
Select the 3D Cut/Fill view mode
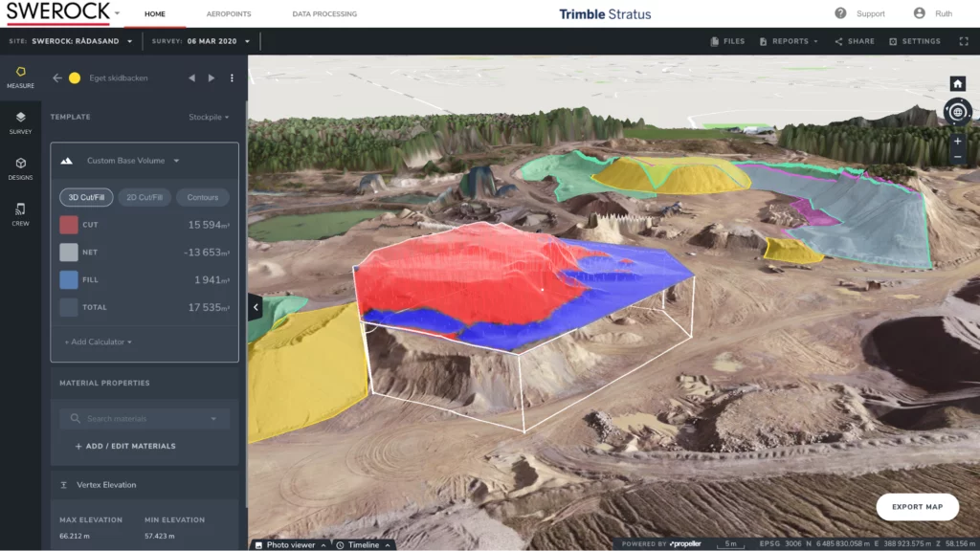point(86,197)
